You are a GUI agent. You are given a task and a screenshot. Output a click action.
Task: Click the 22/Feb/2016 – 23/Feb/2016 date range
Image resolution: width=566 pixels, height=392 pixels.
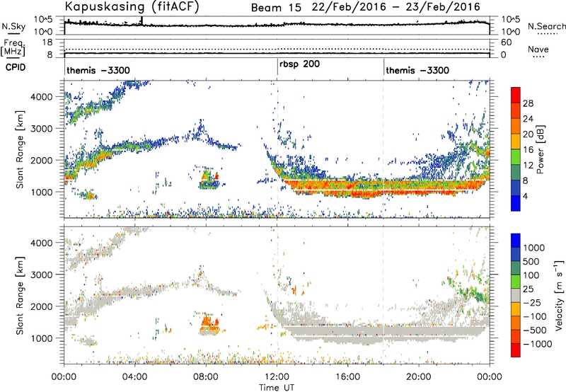click(396, 7)
